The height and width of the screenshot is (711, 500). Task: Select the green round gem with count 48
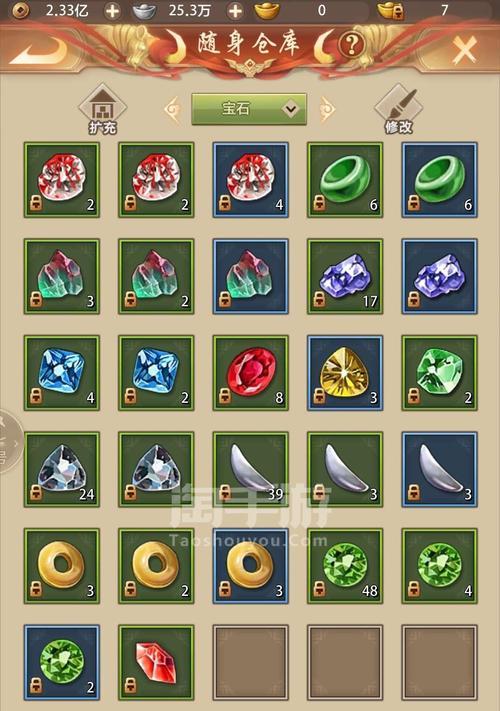point(345,566)
